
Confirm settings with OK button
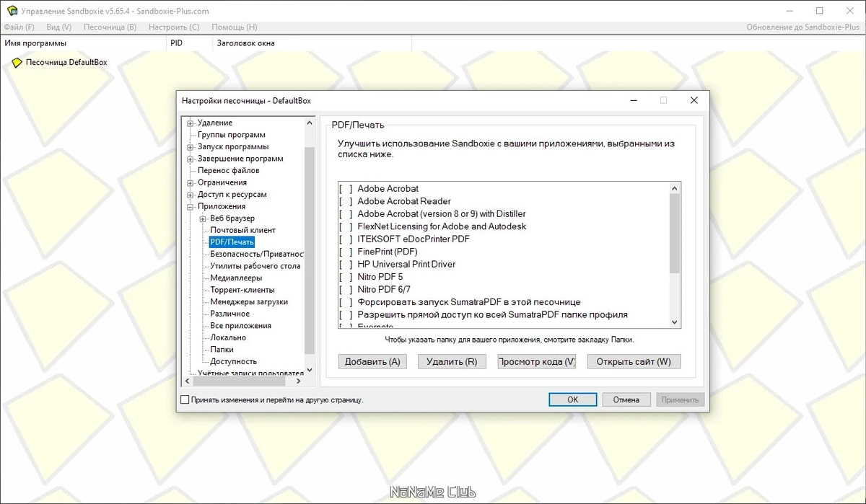point(572,399)
